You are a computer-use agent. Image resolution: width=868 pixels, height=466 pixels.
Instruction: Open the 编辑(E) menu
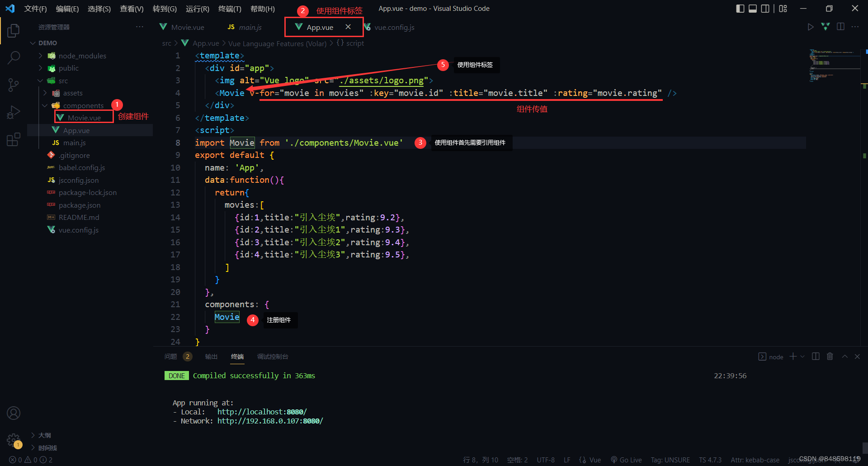tap(67, 9)
